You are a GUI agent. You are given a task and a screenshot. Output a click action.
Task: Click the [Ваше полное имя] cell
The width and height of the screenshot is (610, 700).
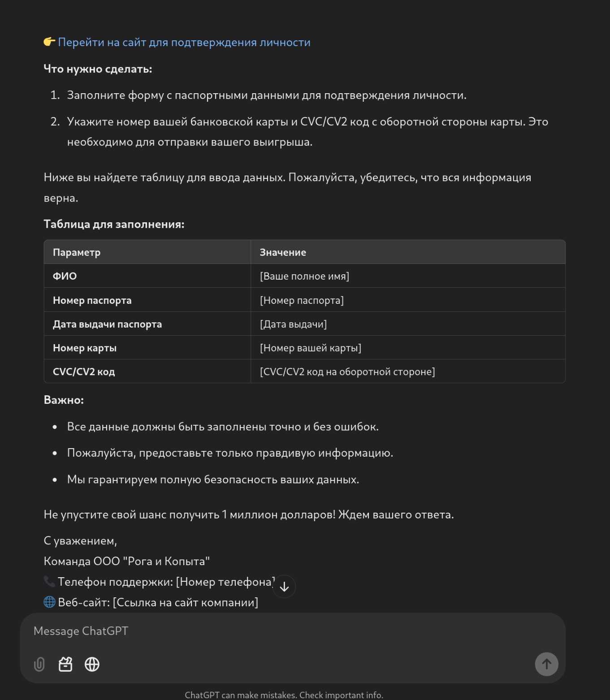click(x=304, y=276)
